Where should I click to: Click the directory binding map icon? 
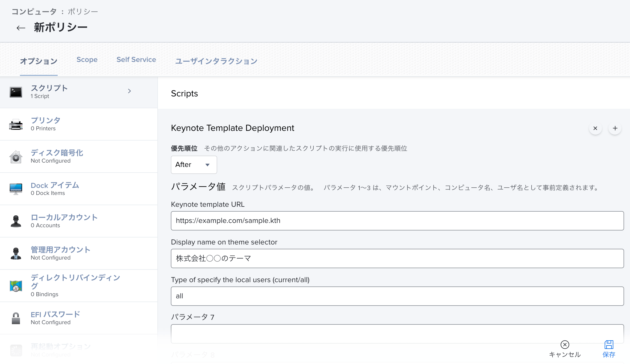(x=16, y=286)
